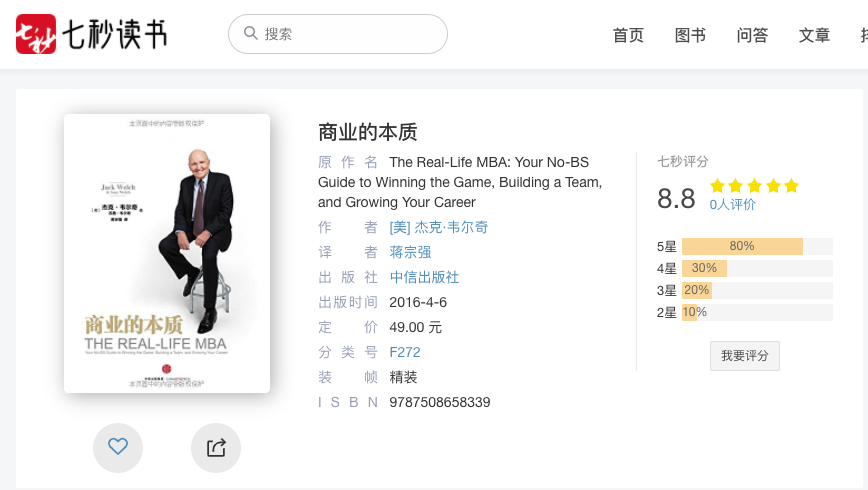Click the 我要评分 button

tap(745, 356)
